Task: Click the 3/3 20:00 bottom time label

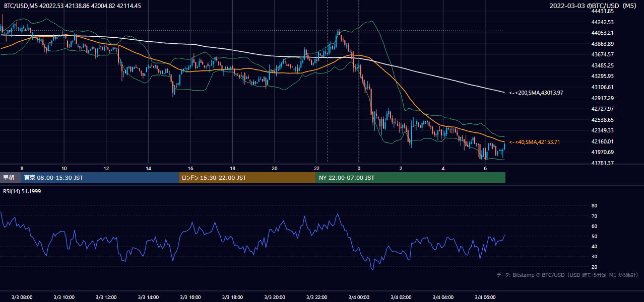Action: pyautogui.click(x=275, y=297)
